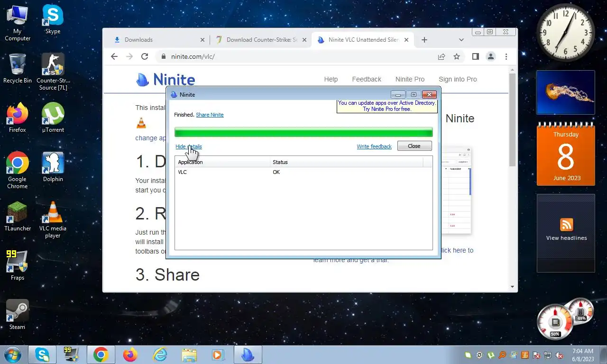This screenshot has width=607, height=364.
Task: Click the Ninite logo on webpage
Action: coord(166,79)
